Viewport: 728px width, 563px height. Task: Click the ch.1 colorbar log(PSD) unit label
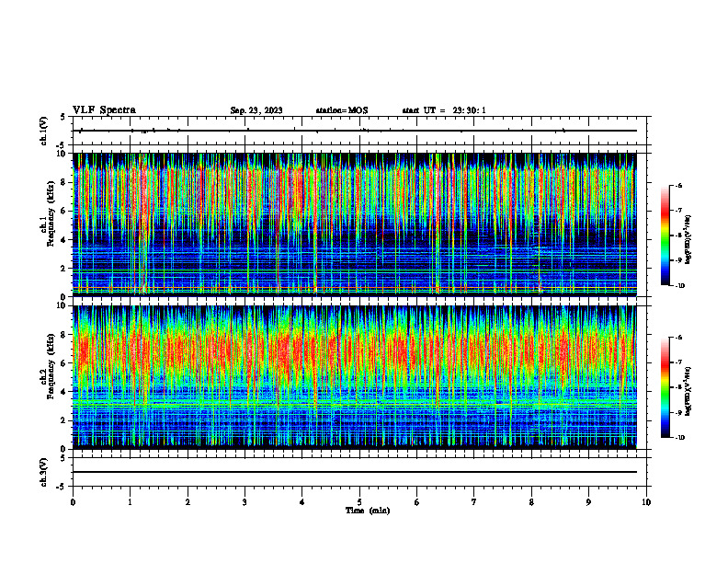click(688, 240)
